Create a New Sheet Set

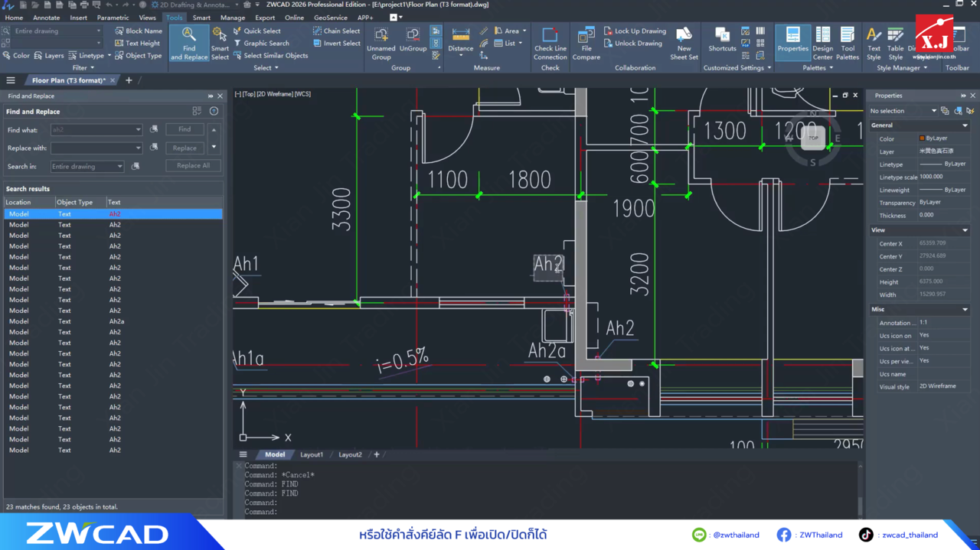click(x=684, y=44)
